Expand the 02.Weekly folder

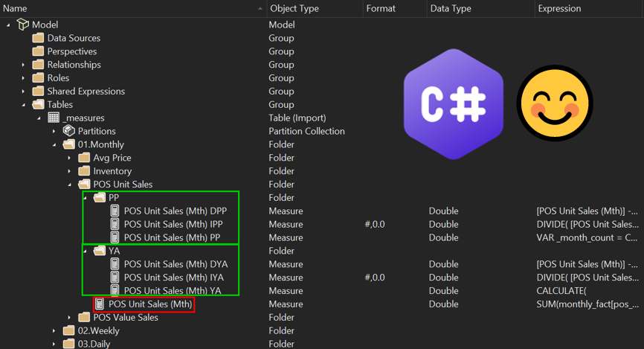[54, 331]
